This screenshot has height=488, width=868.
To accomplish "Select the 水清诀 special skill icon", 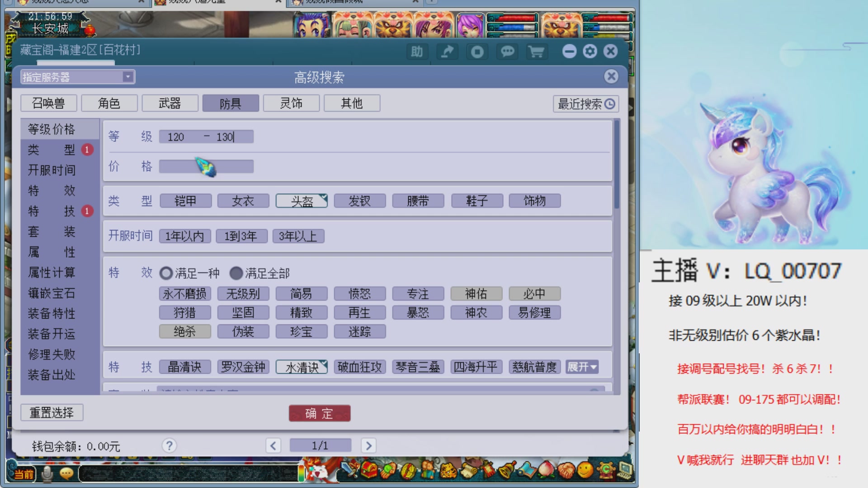I will pyautogui.click(x=301, y=367).
